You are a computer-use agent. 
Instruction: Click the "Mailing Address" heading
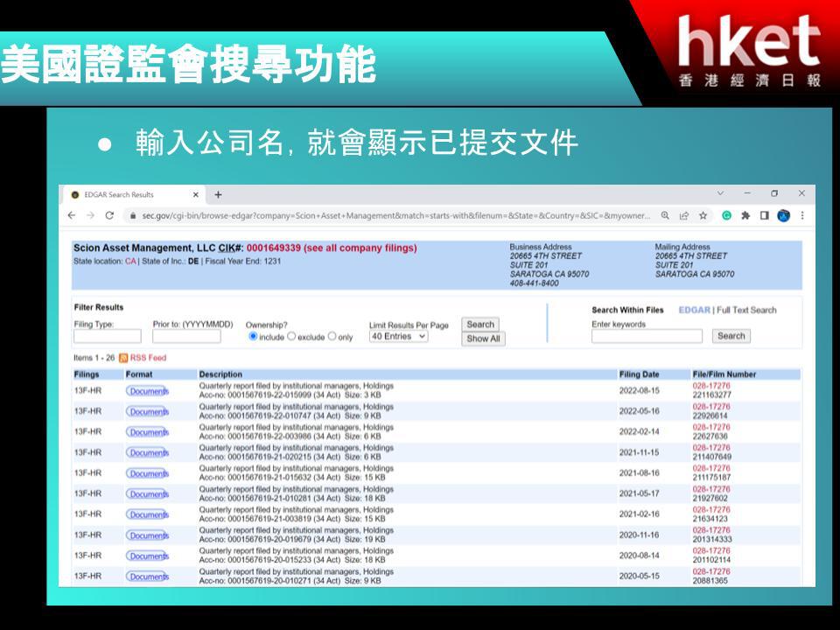682,247
